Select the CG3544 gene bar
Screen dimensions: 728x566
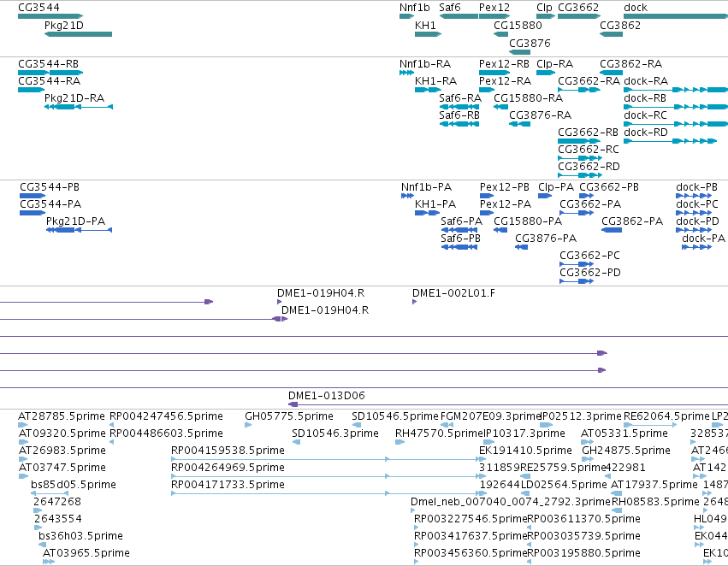pyautogui.click(x=50, y=16)
